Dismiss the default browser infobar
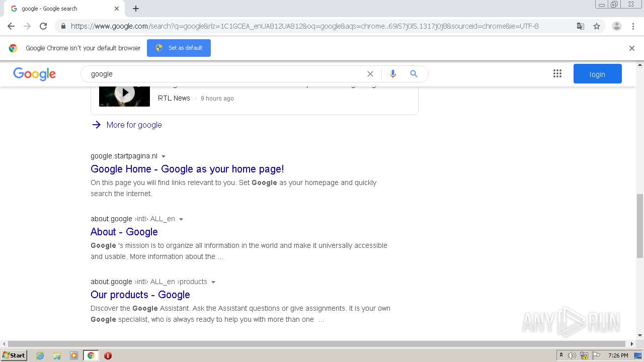 (x=632, y=48)
